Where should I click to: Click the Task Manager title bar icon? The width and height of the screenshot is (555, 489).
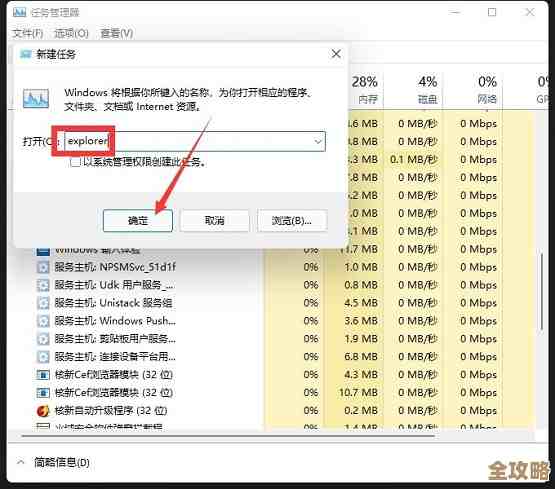(x=19, y=12)
